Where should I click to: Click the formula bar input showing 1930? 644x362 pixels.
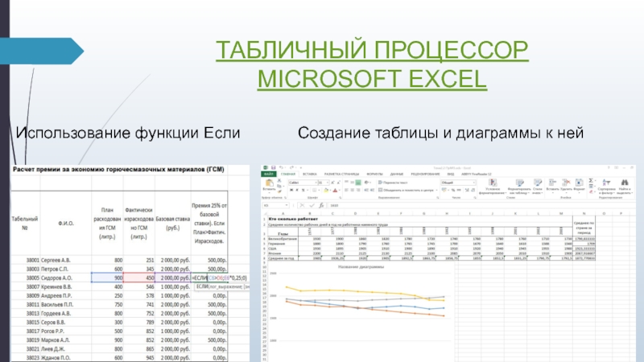point(481,205)
